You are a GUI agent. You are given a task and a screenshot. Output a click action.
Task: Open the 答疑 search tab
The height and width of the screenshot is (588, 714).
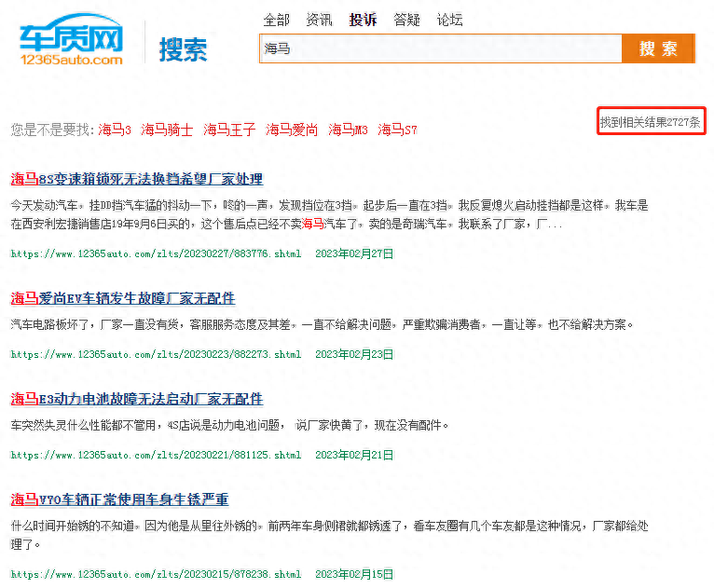[x=406, y=20]
